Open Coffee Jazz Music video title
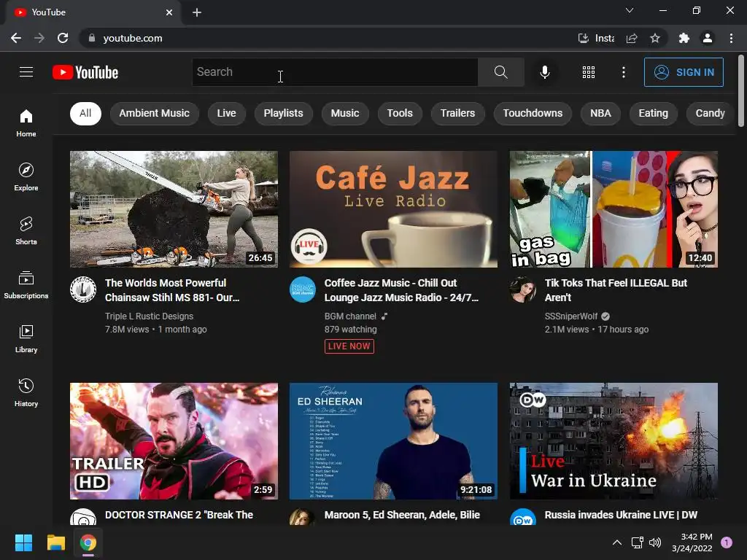This screenshot has height=560, width=747. [x=401, y=290]
